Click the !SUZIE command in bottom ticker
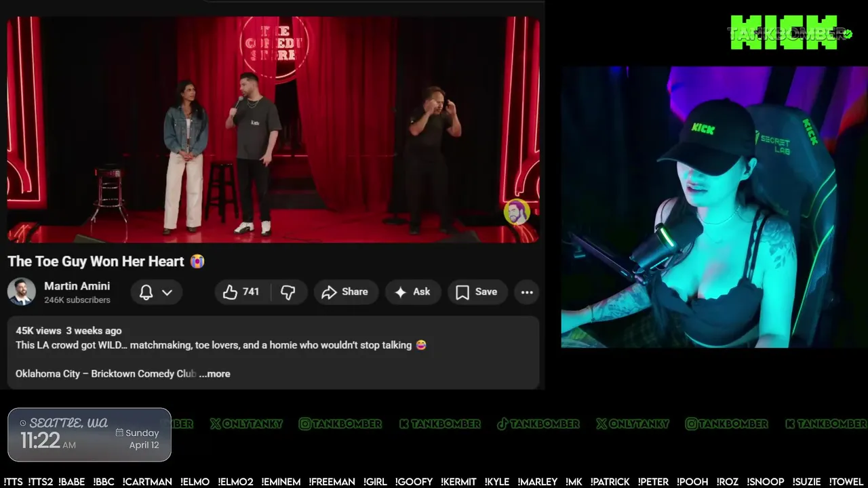 807,482
